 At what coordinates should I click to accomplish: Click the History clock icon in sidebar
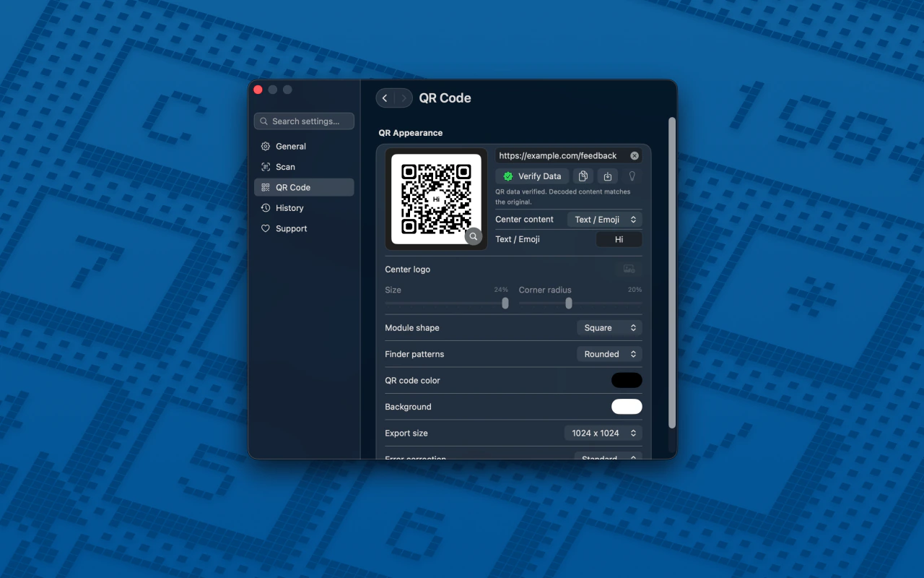click(266, 208)
